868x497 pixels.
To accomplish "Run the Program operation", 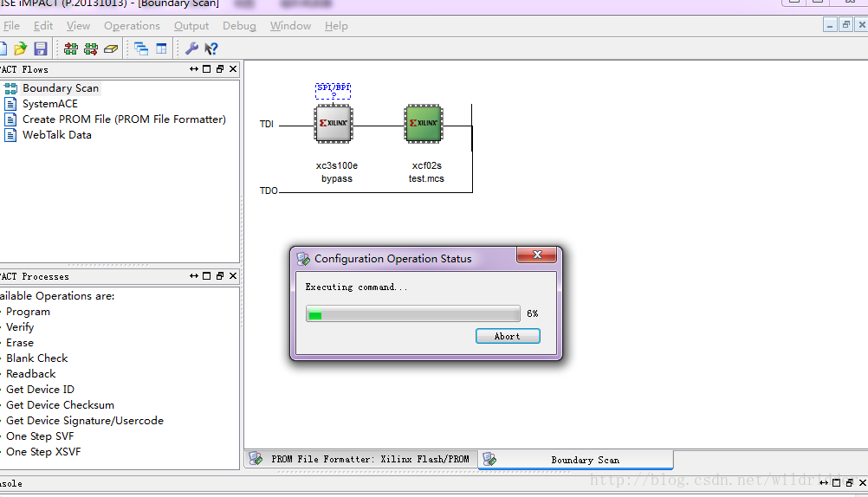I will (29, 312).
